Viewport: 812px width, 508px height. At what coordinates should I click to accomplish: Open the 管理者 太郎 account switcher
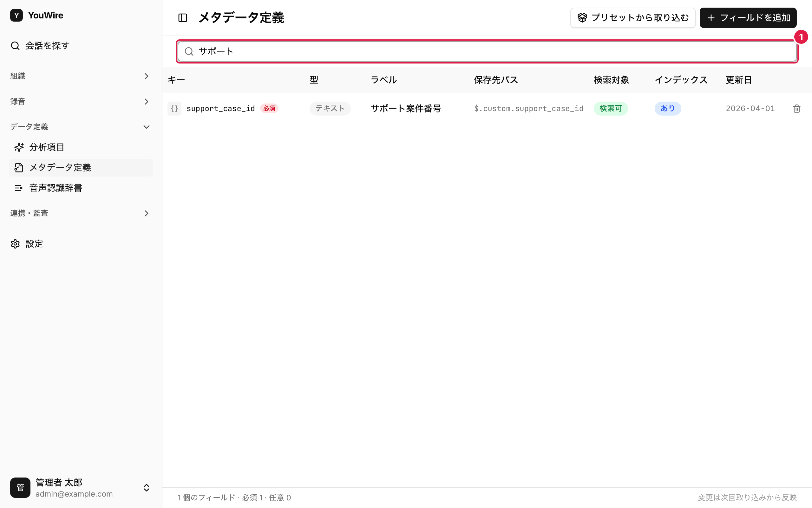pos(81,487)
